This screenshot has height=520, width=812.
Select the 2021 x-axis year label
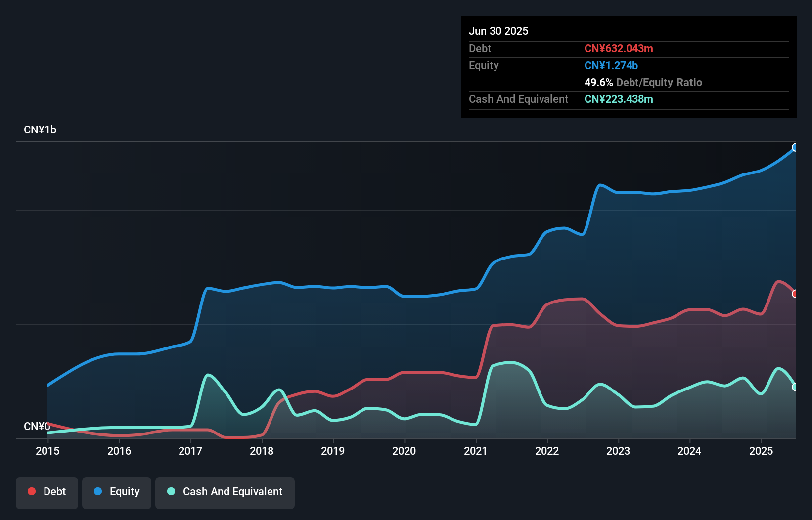pyautogui.click(x=476, y=451)
